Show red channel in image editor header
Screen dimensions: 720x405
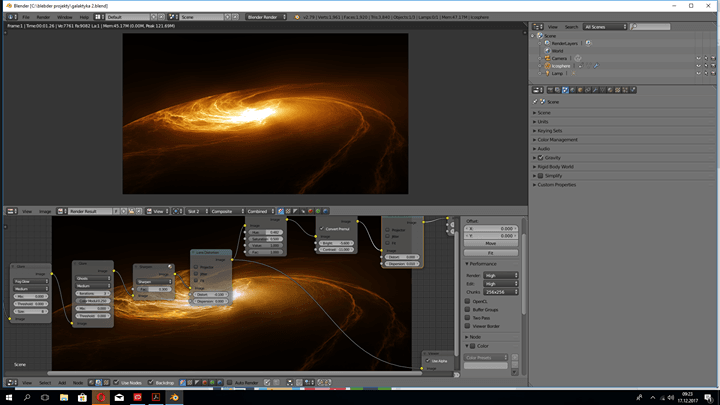310,211
